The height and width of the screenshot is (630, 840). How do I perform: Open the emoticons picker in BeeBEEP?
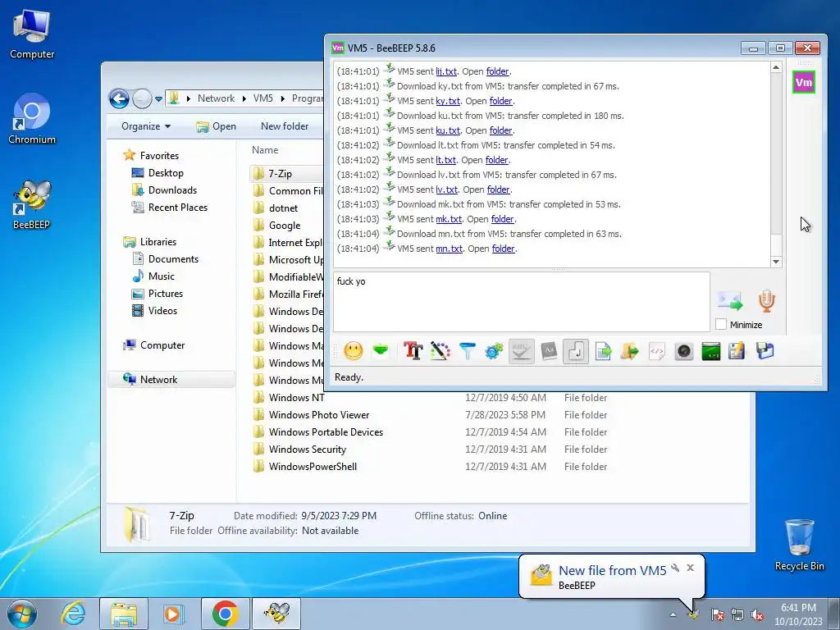point(353,351)
